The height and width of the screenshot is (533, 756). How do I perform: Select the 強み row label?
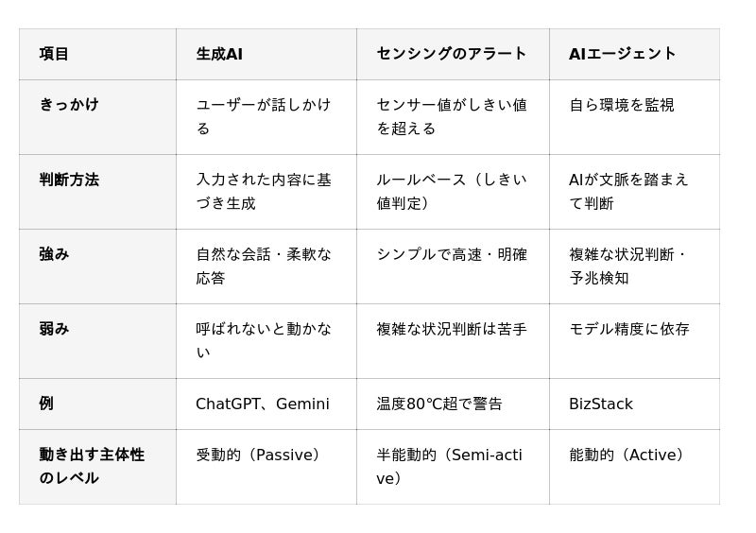click(97, 266)
